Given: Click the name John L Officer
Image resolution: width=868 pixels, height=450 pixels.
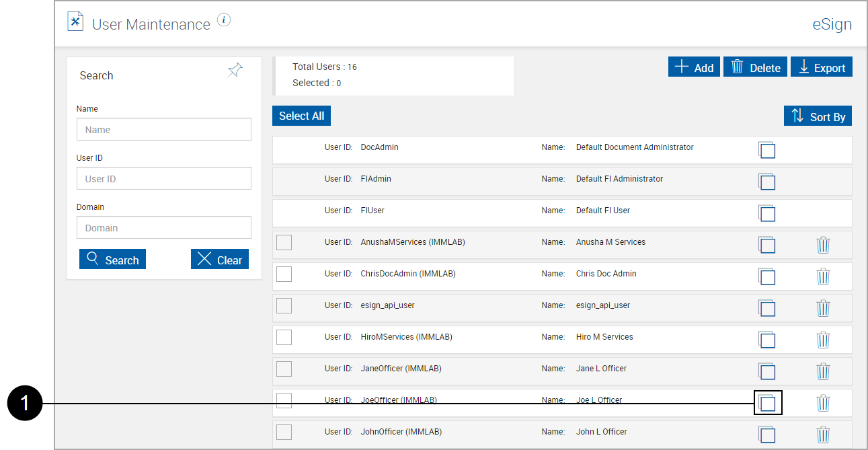Looking at the screenshot, I should pos(602,431).
